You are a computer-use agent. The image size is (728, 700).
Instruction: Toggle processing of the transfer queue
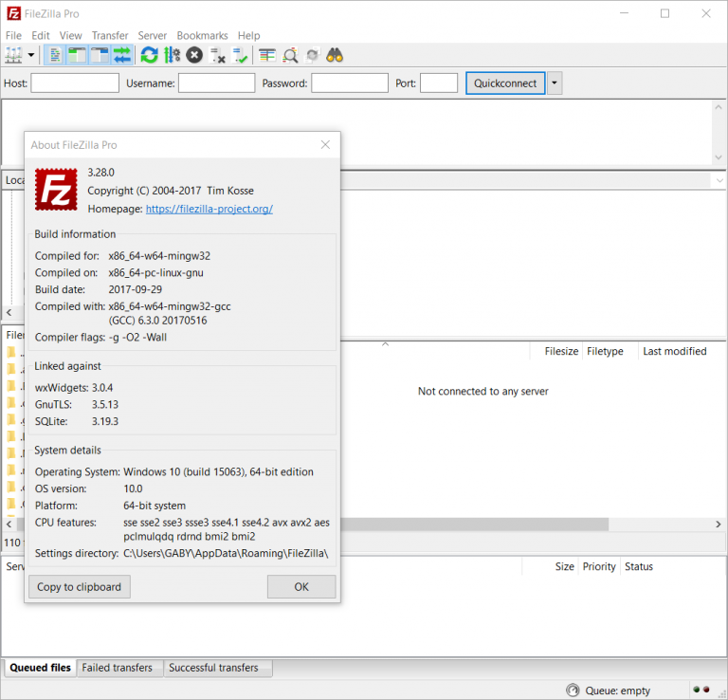172,55
